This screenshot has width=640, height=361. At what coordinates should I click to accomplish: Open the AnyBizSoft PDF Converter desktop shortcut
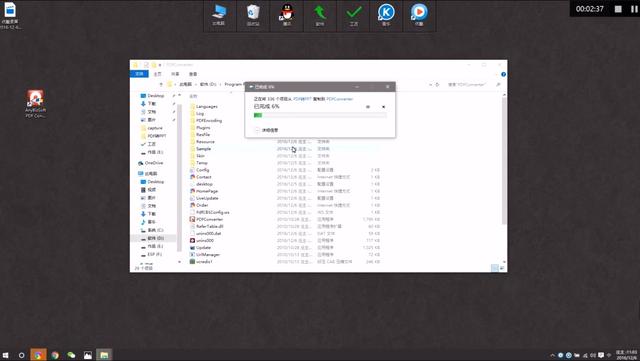coord(36,104)
